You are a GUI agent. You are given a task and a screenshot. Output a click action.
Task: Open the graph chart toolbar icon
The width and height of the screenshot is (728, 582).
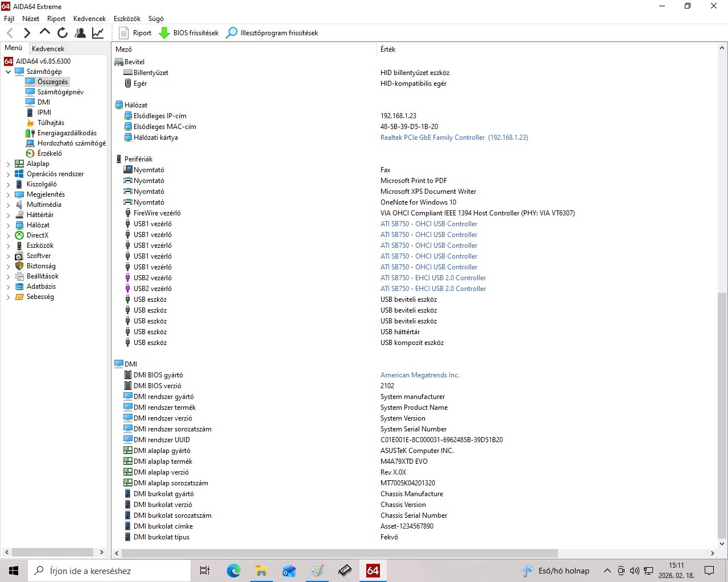(x=98, y=33)
